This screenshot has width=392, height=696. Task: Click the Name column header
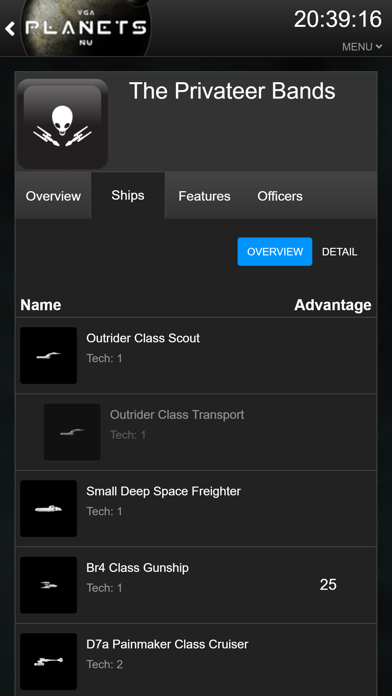click(x=41, y=305)
